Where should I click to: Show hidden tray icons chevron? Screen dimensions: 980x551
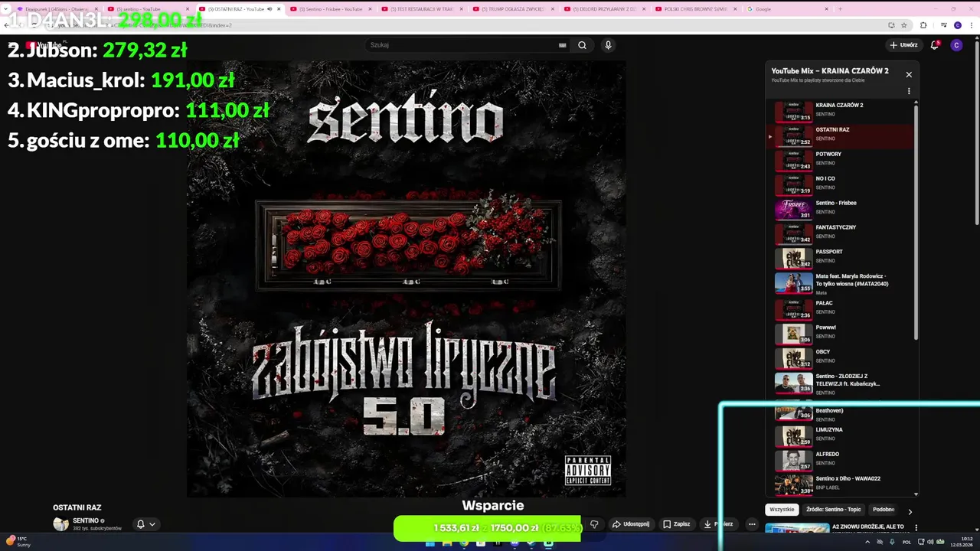pos(867,542)
